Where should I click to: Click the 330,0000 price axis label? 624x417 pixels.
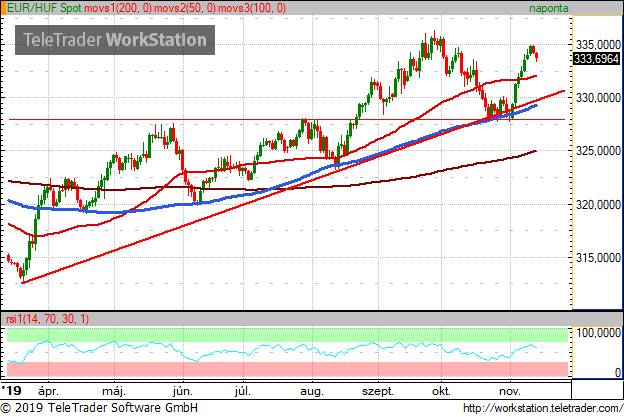(x=598, y=97)
